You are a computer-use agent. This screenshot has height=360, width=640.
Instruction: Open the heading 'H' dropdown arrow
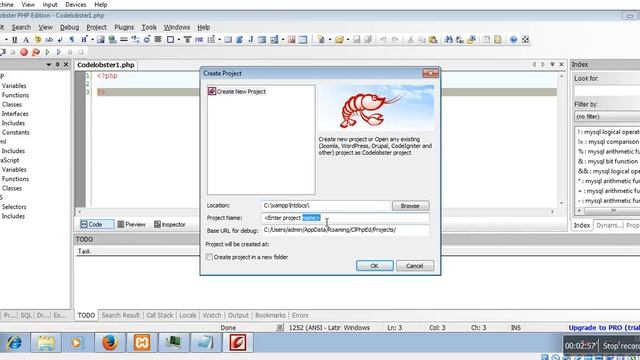(x=92, y=40)
